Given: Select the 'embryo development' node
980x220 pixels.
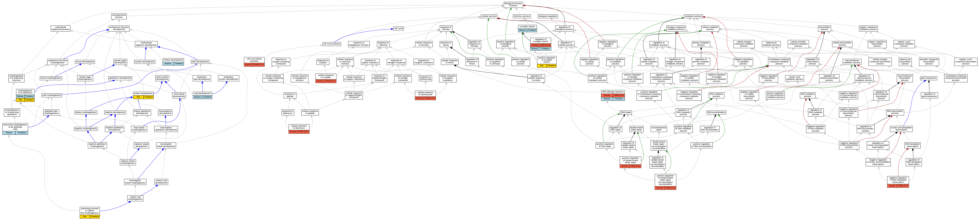Looking at the screenshot, I should pos(173,60).
